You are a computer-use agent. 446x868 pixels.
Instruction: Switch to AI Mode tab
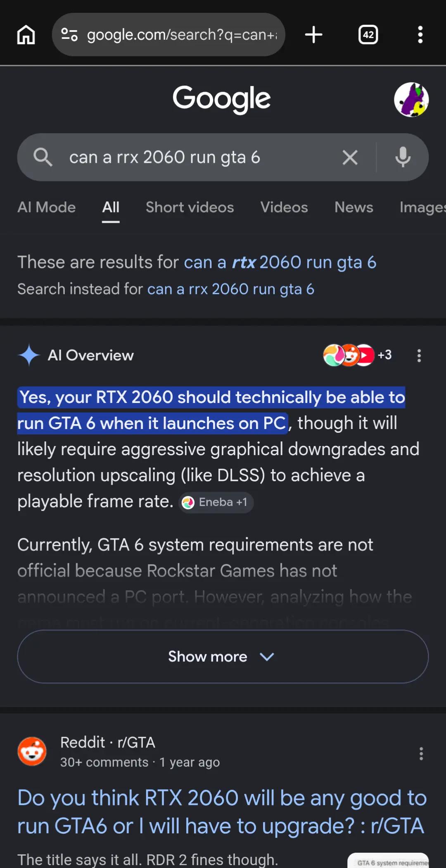pyautogui.click(x=47, y=207)
